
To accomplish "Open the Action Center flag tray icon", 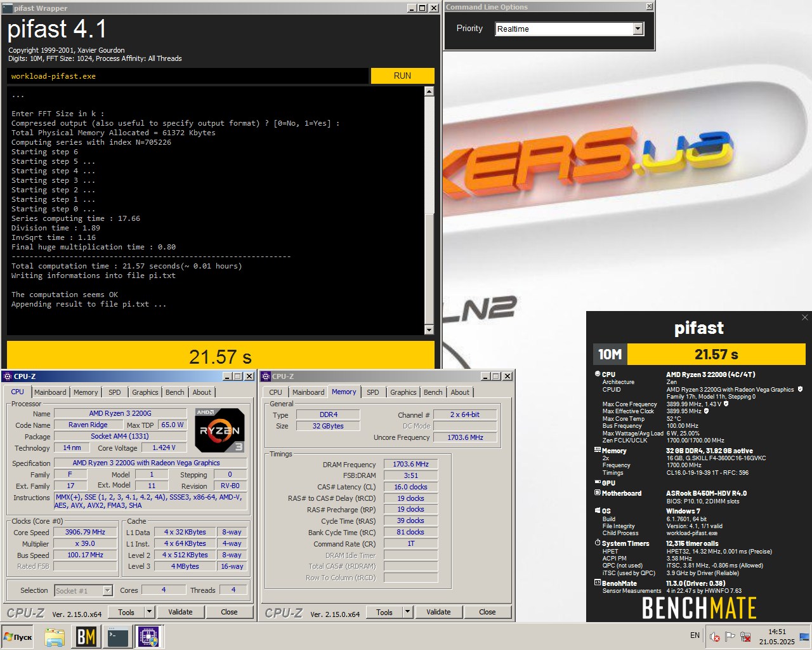I will click(730, 637).
